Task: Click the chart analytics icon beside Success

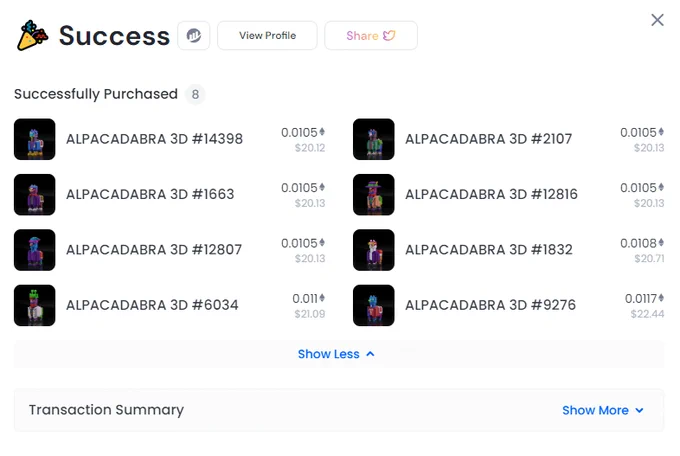Action: tap(193, 36)
